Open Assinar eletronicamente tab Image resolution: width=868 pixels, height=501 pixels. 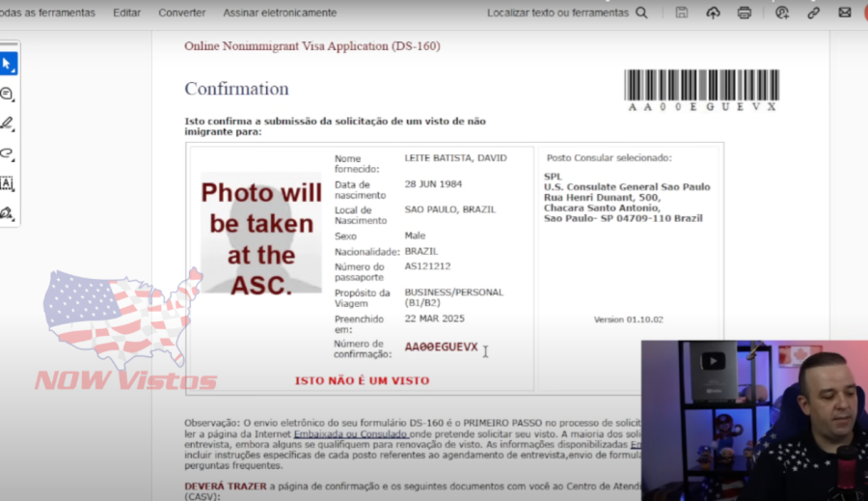pos(280,13)
